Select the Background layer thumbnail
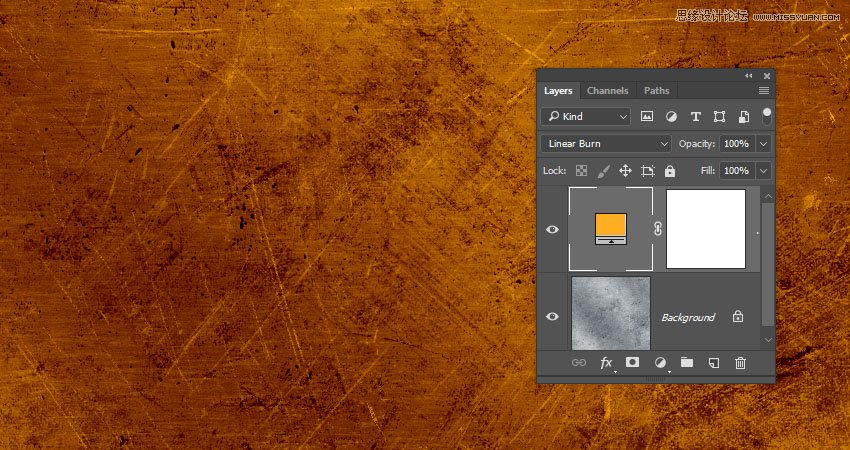 click(x=611, y=313)
